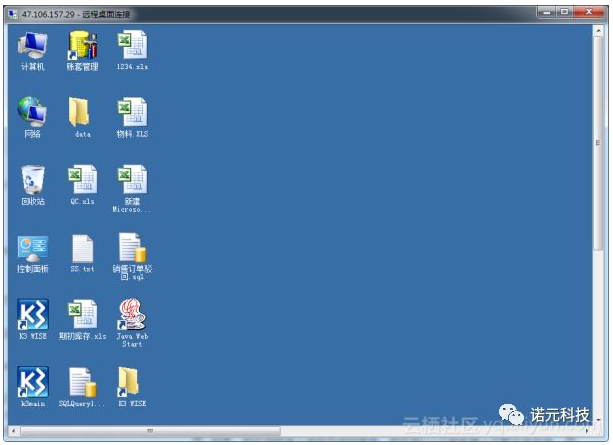Open the 网络 (Network) desktop icon
The image size is (613, 445).
pos(33,117)
